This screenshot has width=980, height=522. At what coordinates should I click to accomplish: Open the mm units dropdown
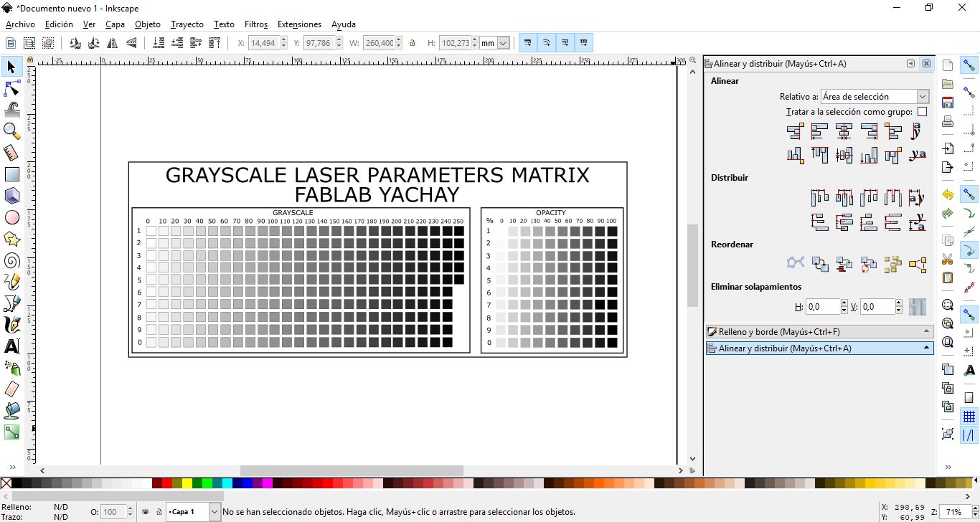tap(495, 43)
